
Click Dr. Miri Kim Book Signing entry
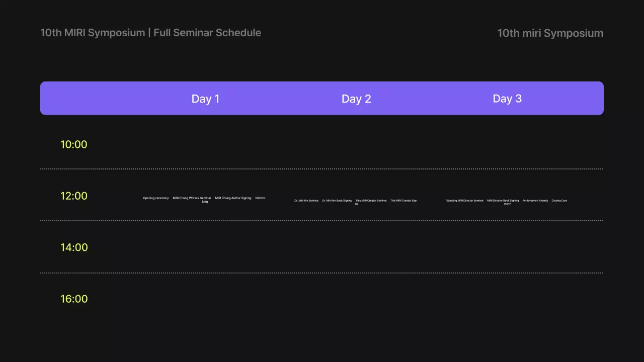[x=337, y=201]
